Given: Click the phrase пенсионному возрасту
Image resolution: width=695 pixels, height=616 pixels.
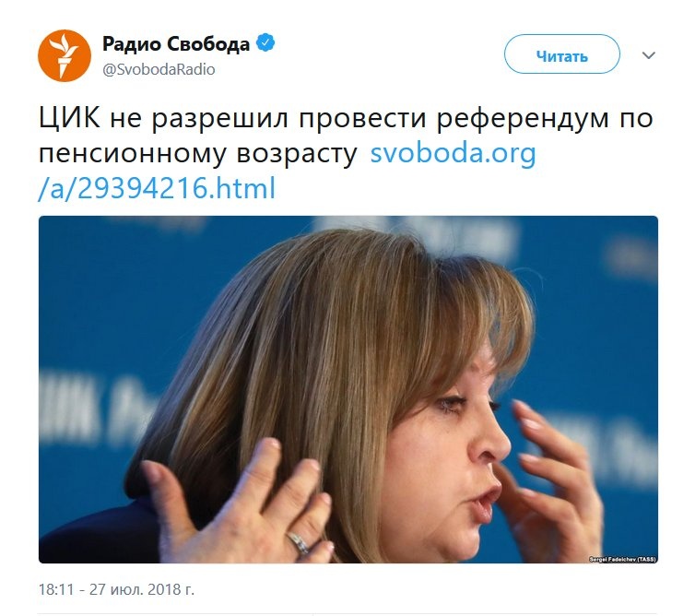Looking at the screenshot, I should pyautogui.click(x=197, y=154).
